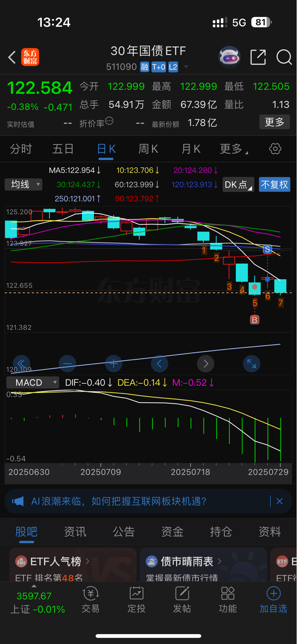Tap the 更多 quote details button
The image size is (297, 644).
[275, 122]
